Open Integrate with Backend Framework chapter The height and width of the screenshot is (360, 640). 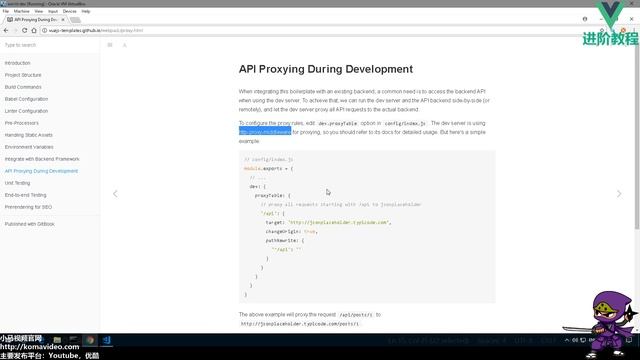tap(42, 159)
